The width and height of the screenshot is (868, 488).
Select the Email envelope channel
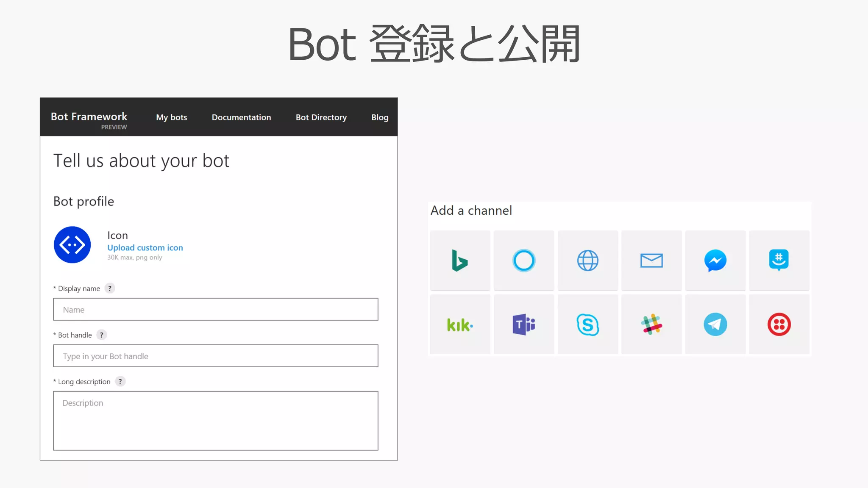pyautogui.click(x=651, y=261)
